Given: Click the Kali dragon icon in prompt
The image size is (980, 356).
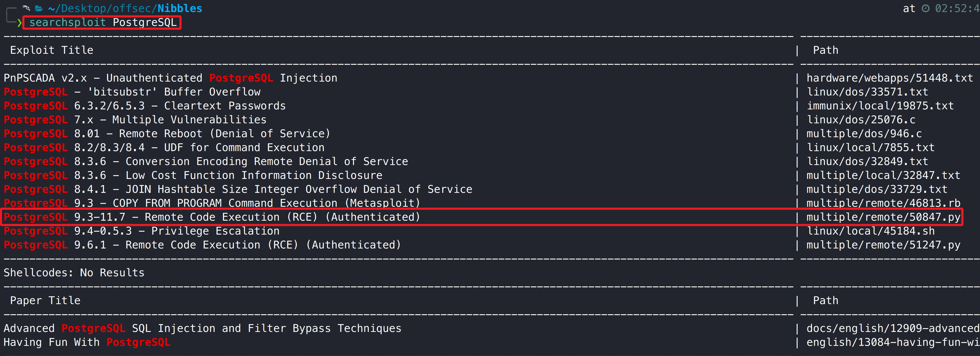Looking at the screenshot, I should 26,8.
